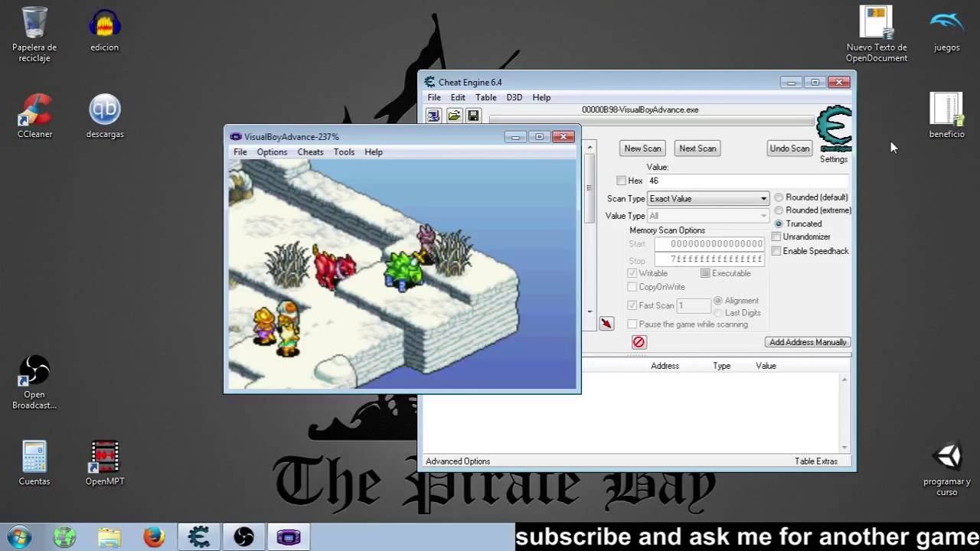The height and width of the screenshot is (551, 980).
Task: Select the OpenMPT desktop icon
Action: pyautogui.click(x=105, y=464)
